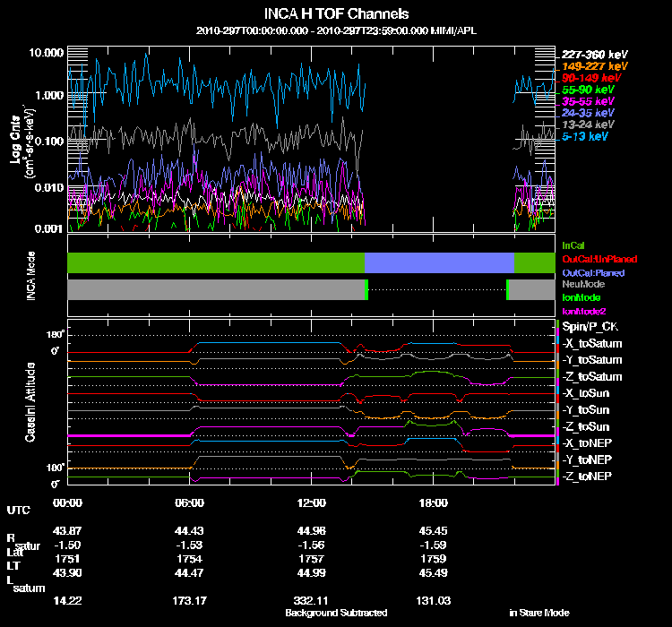The image size is (672, 627).
Task: Select the -X_toSaturn attitude label
Action: (x=592, y=344)
